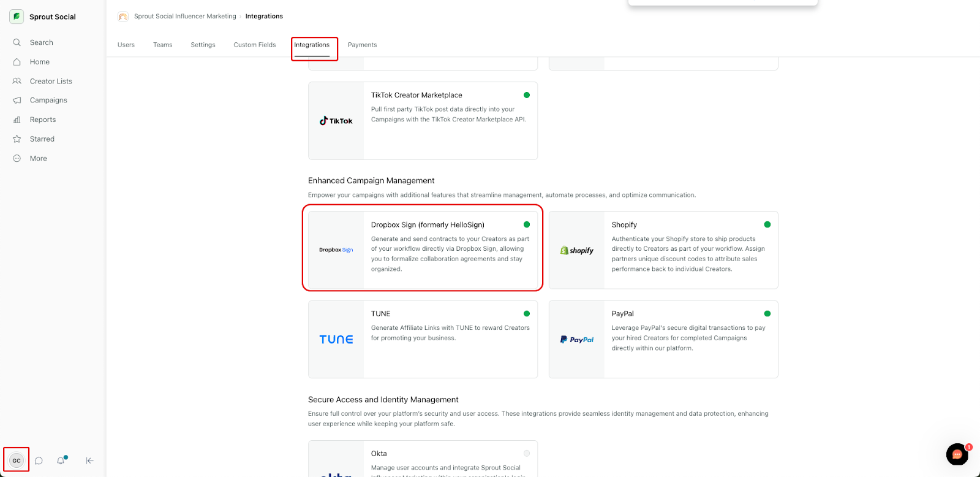This screenshot has width=980, height=477.
Task: Switch to the Users tab
Action: [126, 45]
